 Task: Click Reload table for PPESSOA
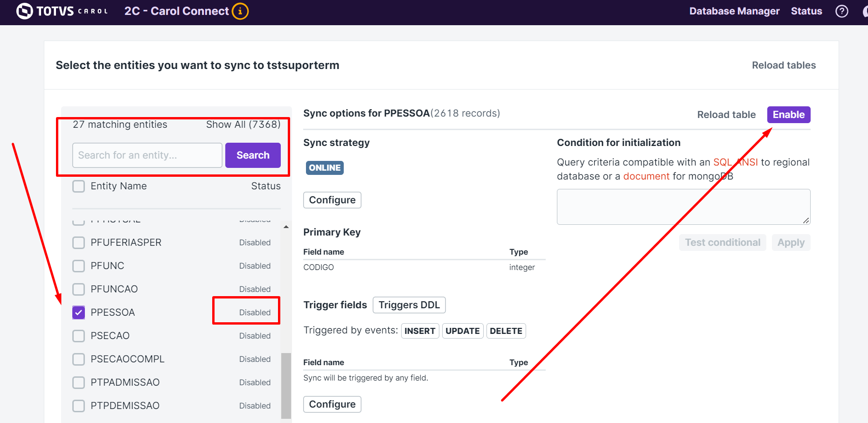(x=726, y=114)
